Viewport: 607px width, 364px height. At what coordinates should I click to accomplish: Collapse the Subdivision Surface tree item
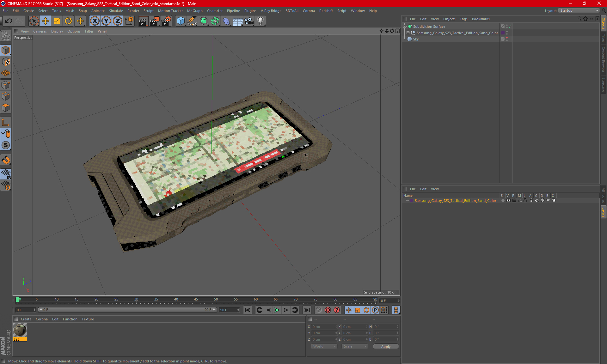tap(405, 27)
